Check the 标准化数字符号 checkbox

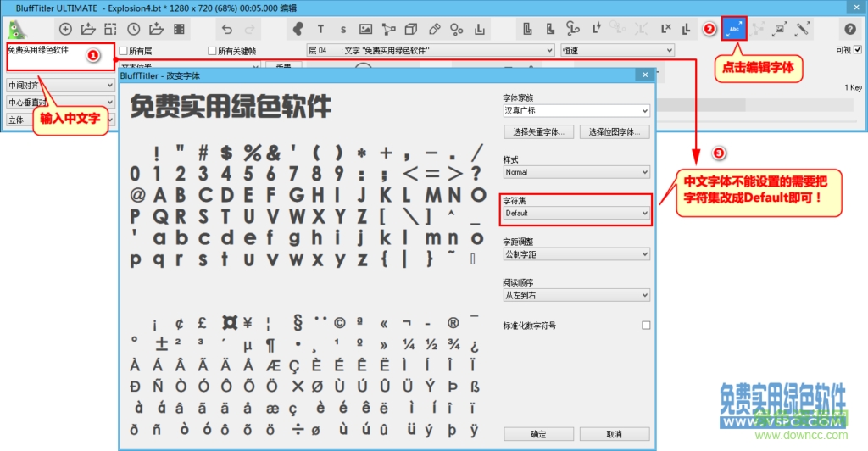pyautogui.click(x=646, y=326)
